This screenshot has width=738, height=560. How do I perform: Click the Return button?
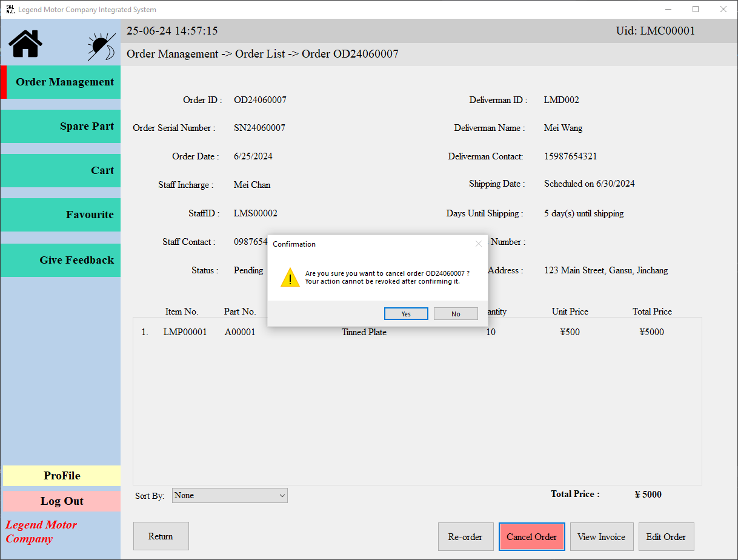(x=161, y=536)
